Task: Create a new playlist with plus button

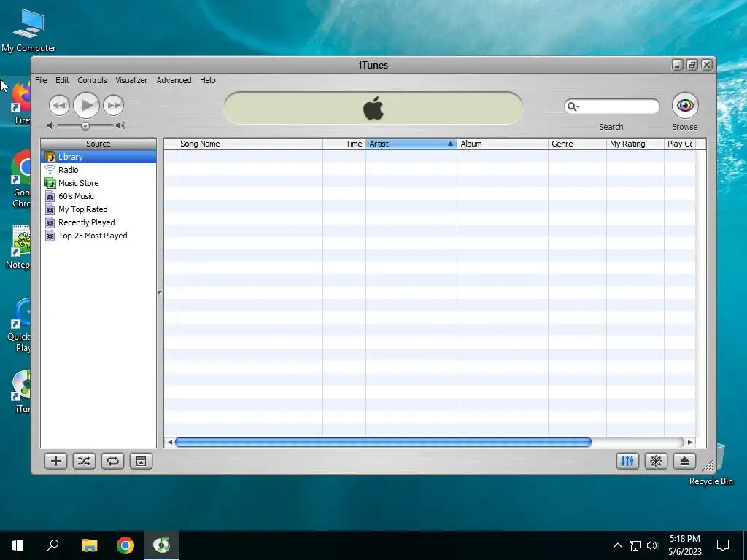Action: (x=55, y=461)
